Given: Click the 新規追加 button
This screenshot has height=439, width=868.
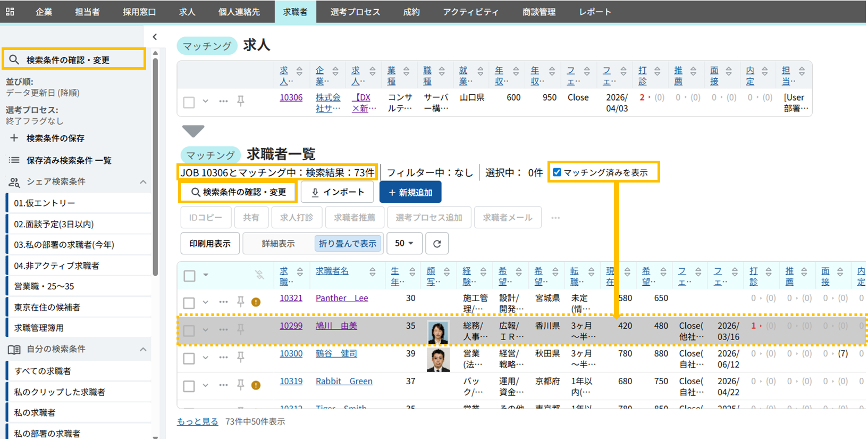Looking at the screenshot, I should 410,193.
